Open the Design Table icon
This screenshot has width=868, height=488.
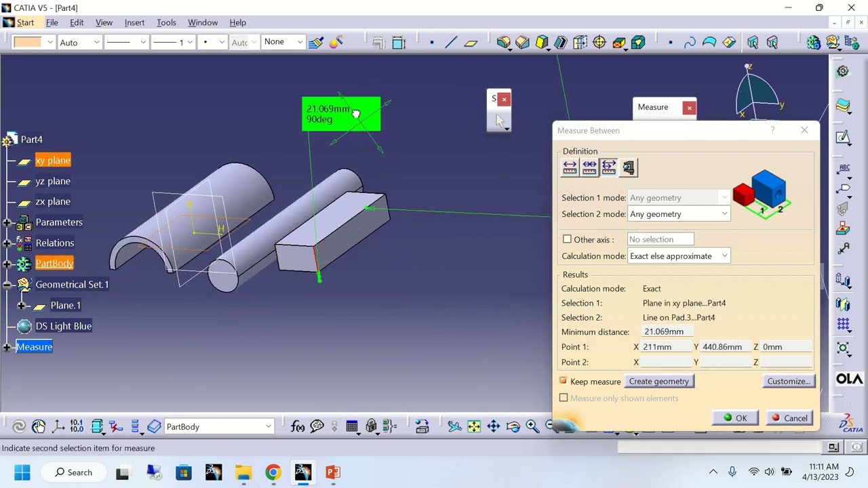352,426
